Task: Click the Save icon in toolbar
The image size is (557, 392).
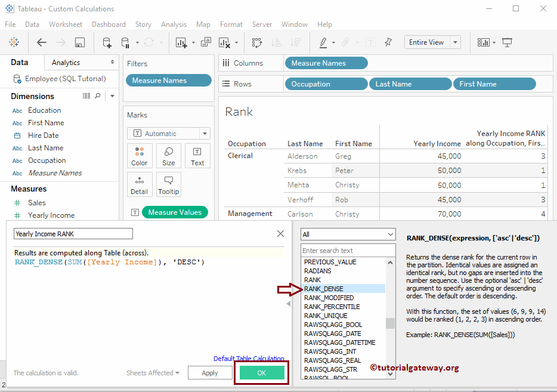Action: pyautogui.click(x=80, y=42)
